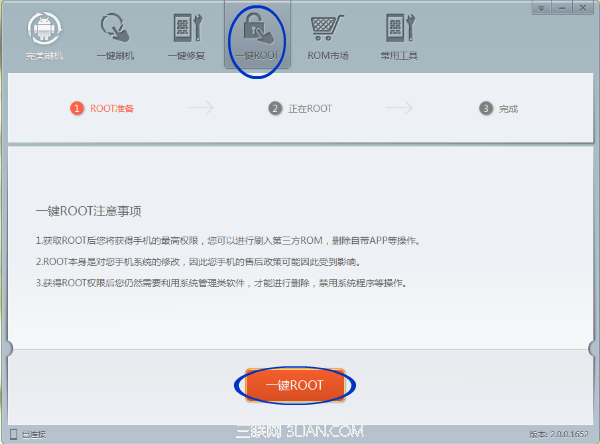Click the right side panel handle
The width and height of the screenshot is (600, 444).
pyautogui.click(x=594, y=348)
